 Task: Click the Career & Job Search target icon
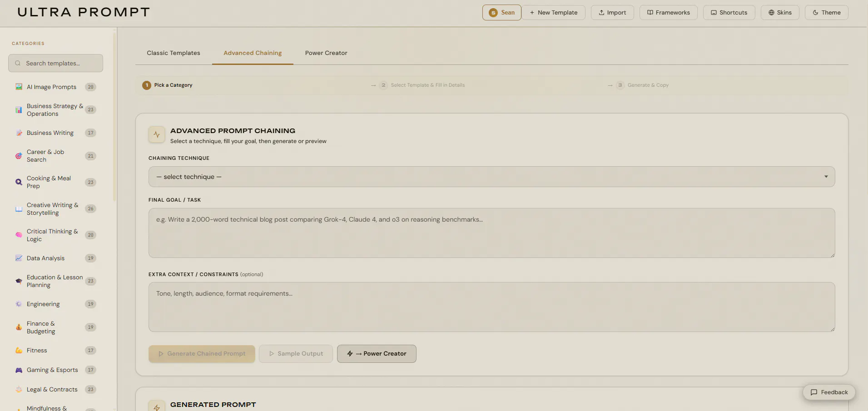[x=19, y=156]
